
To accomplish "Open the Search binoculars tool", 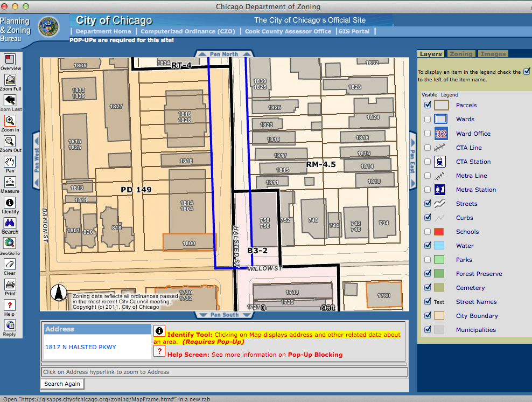I will coord(10,223).
